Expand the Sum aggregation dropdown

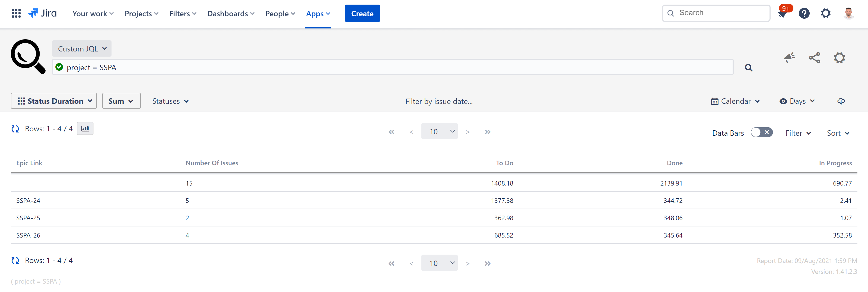(121, 101)
